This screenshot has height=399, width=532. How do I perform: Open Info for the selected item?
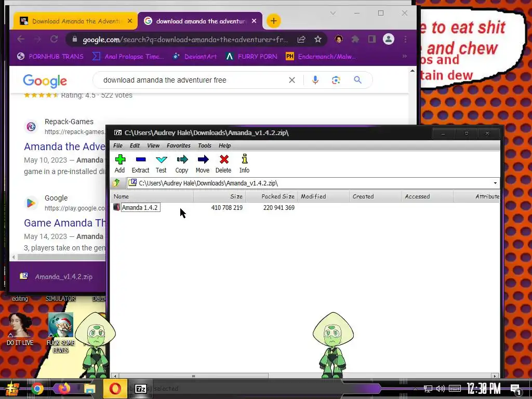coord(244,164)
